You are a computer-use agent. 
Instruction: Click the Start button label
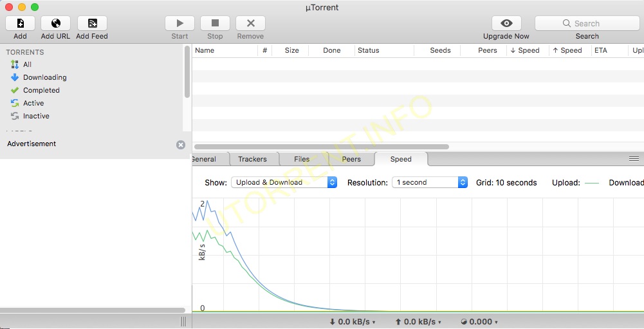(x=179, y=36)
